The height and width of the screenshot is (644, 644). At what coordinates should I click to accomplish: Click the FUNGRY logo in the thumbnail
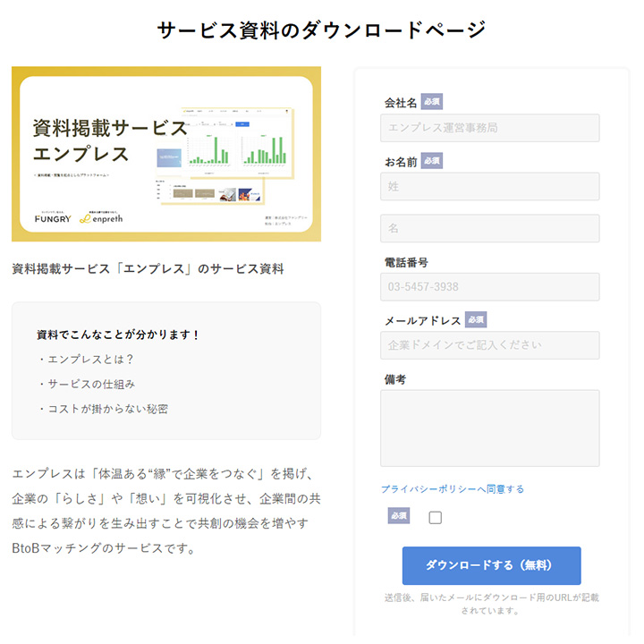(53, 218)
